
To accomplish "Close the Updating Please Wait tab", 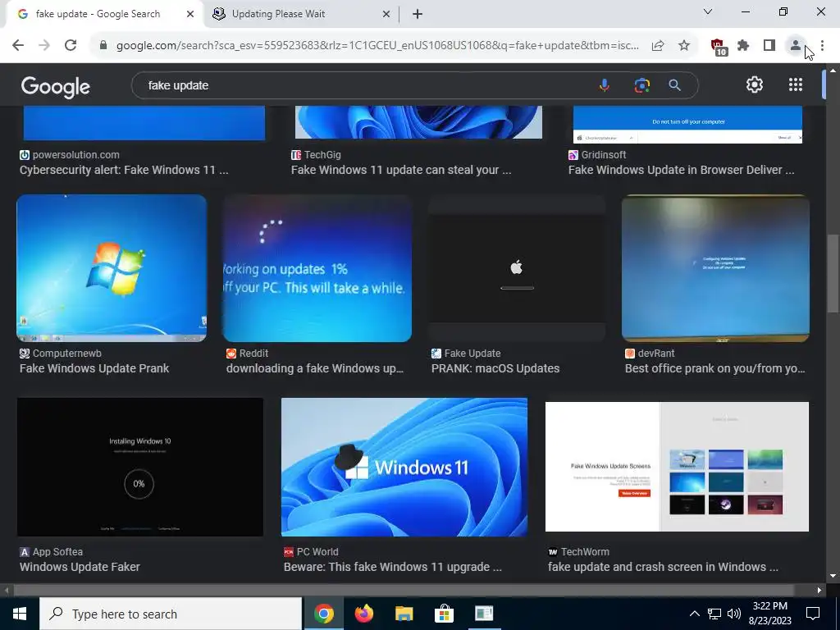I will [386, 15].
